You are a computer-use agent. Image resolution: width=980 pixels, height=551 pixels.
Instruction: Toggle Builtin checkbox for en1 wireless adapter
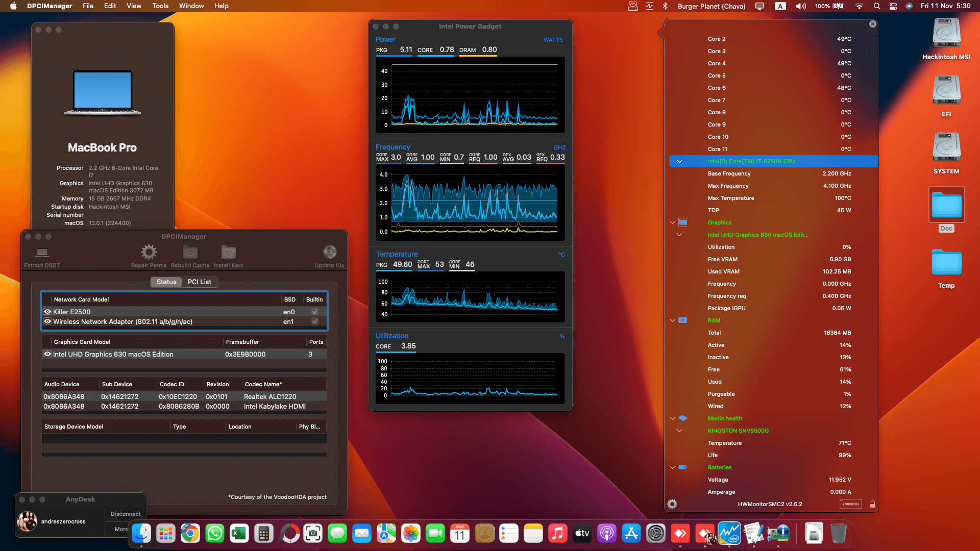(315, 321)
